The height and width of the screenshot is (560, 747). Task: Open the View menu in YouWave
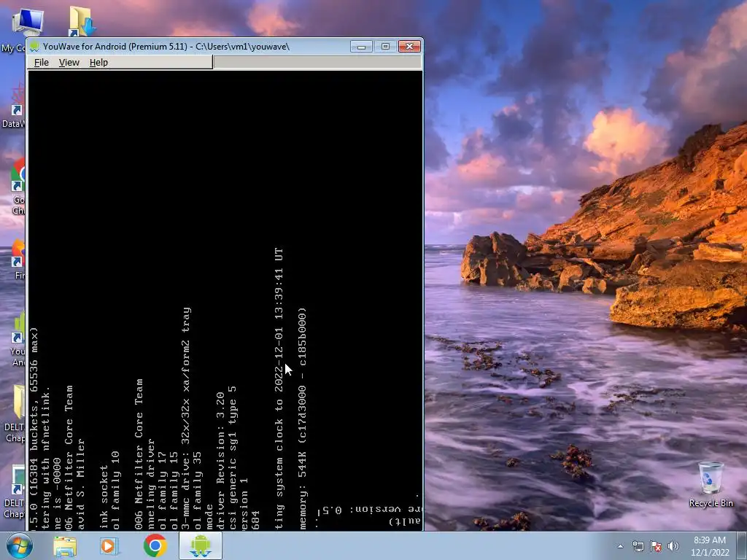(69, 63)
